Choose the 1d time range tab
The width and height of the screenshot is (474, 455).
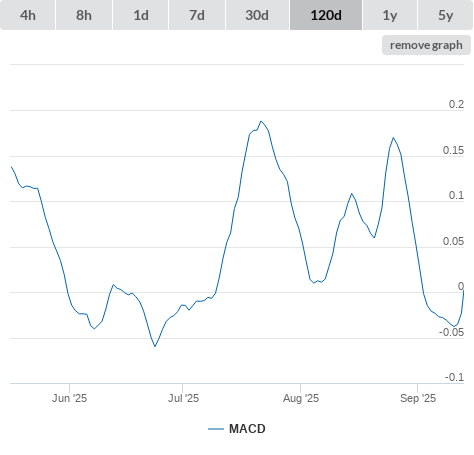141,15
